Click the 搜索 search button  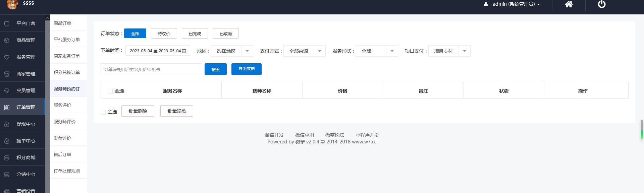click(216, 69)
